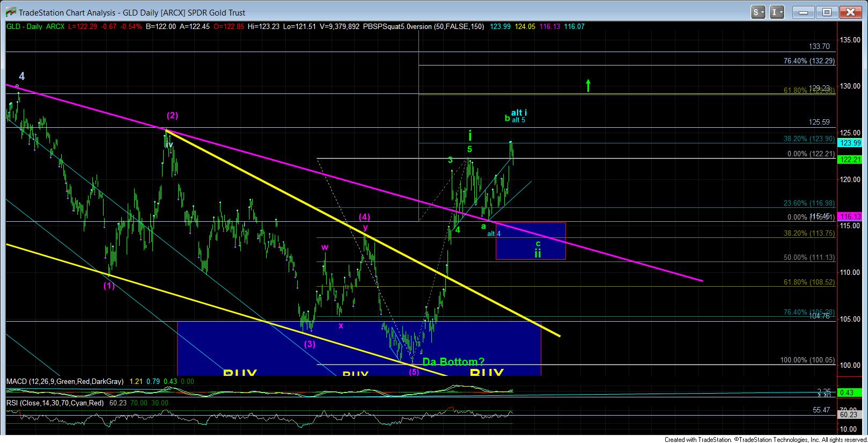The height and width of the screenshot is (443, 868).
Task: Select the magenta (2) wave label
Action: point(172,115)
